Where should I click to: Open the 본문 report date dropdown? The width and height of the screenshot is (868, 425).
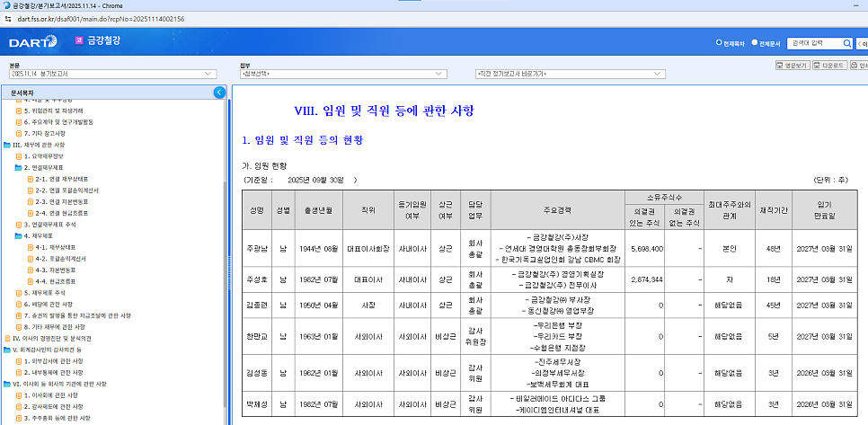[112, 74]
